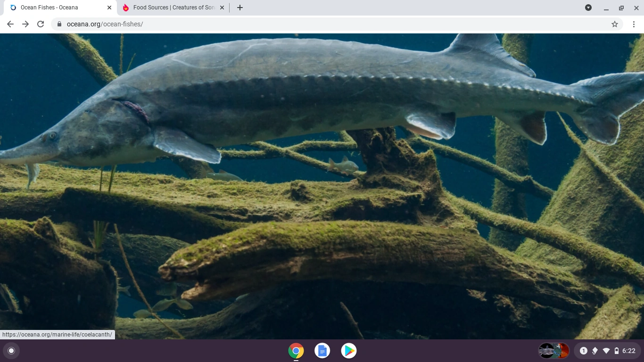Click the dark status circle near top right
The image size is (644, 362).
(x=588, y=8)
